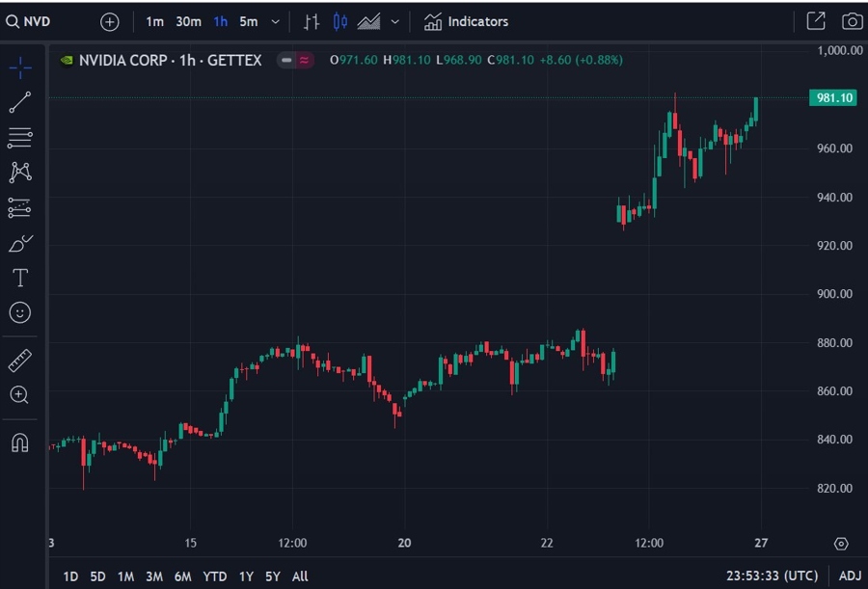
Task: Select the brush drawing tool
Action: 20,243
